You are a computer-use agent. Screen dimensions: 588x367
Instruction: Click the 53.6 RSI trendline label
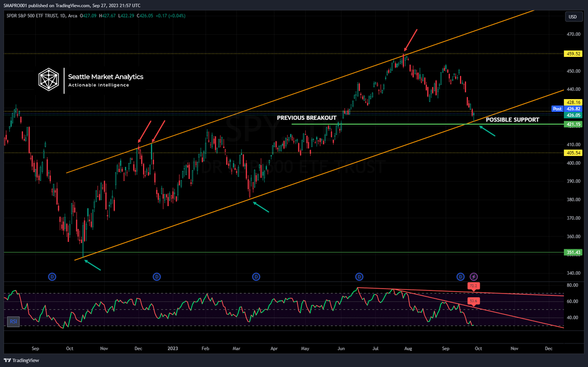coord(473,300)
